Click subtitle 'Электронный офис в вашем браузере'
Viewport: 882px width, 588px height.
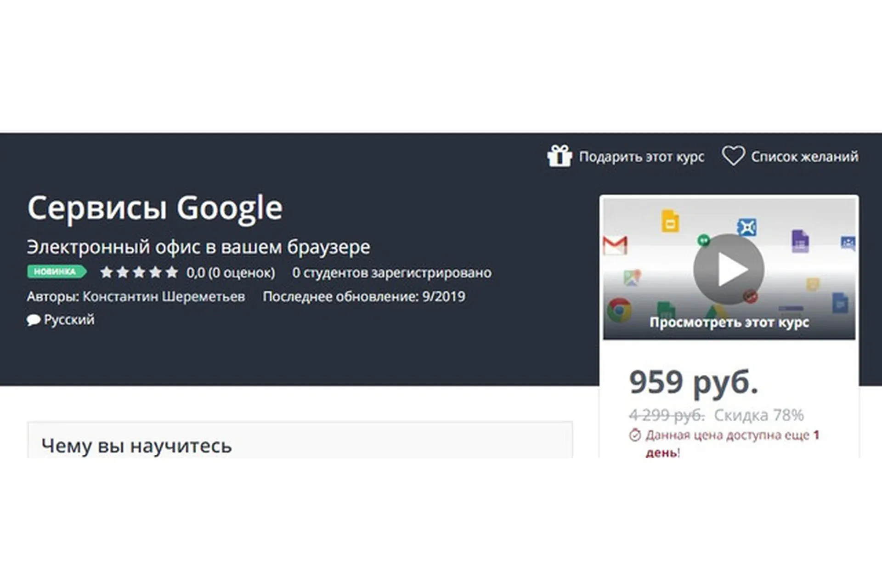point(198,247)
